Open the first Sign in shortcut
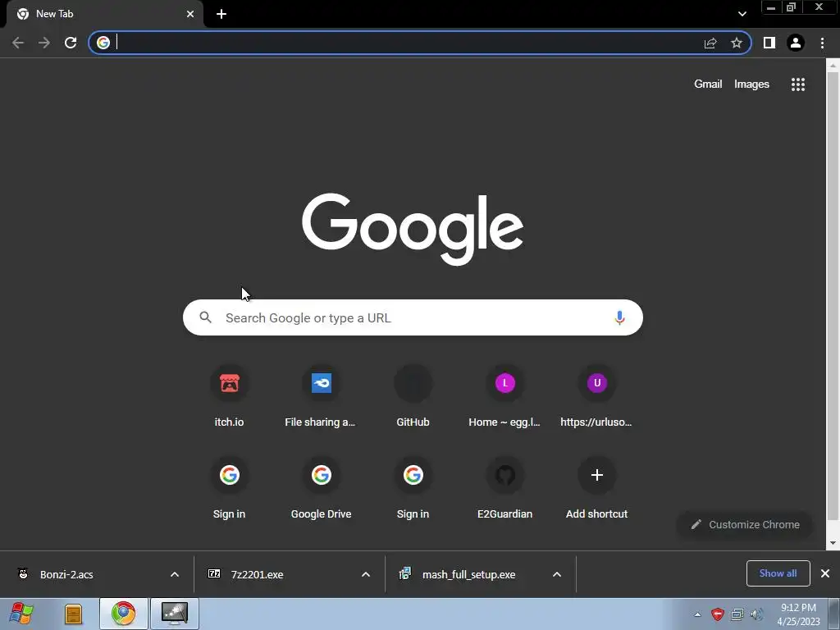 [230, 489]
